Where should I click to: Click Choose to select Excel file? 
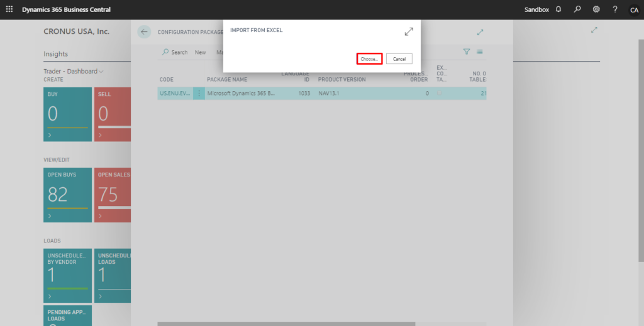pos(369,58)
